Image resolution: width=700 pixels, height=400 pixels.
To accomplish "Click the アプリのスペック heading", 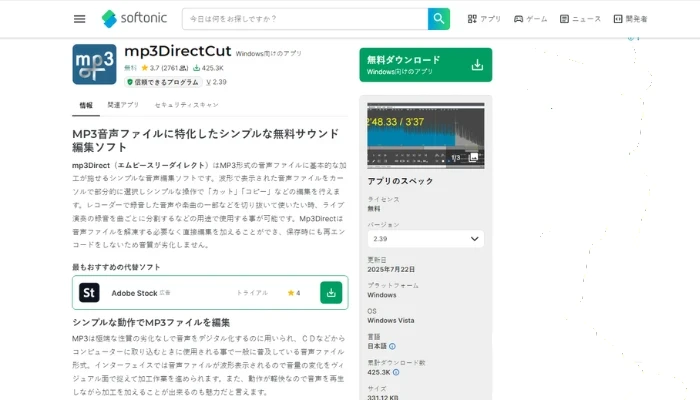I will tap(400, 181).
